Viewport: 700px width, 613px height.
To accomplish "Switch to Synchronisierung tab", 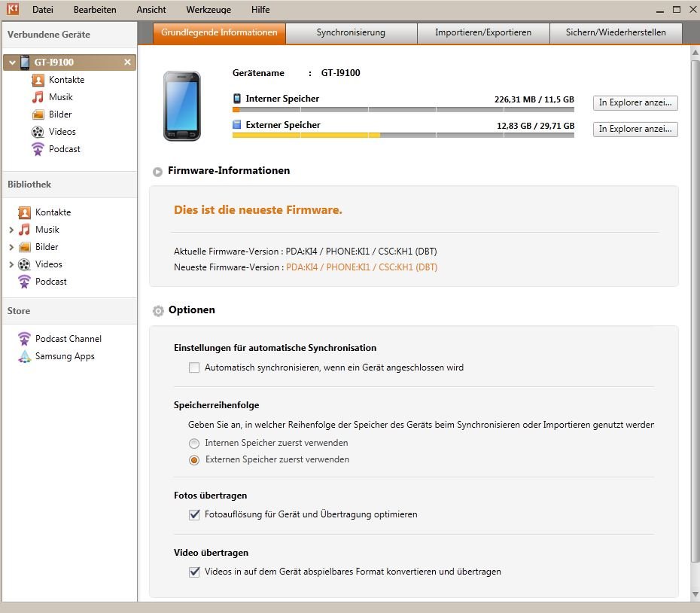I will tap(352, 33).
